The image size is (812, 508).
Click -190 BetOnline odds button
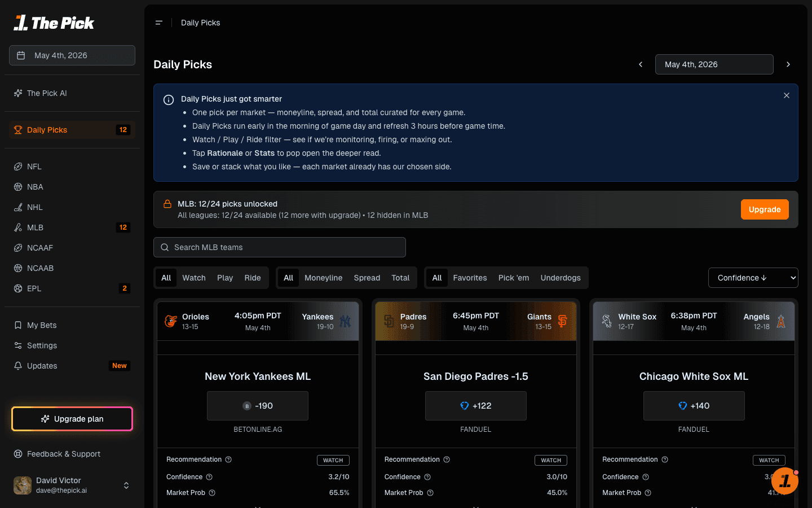pyautogui.click(x=258, y=406)
